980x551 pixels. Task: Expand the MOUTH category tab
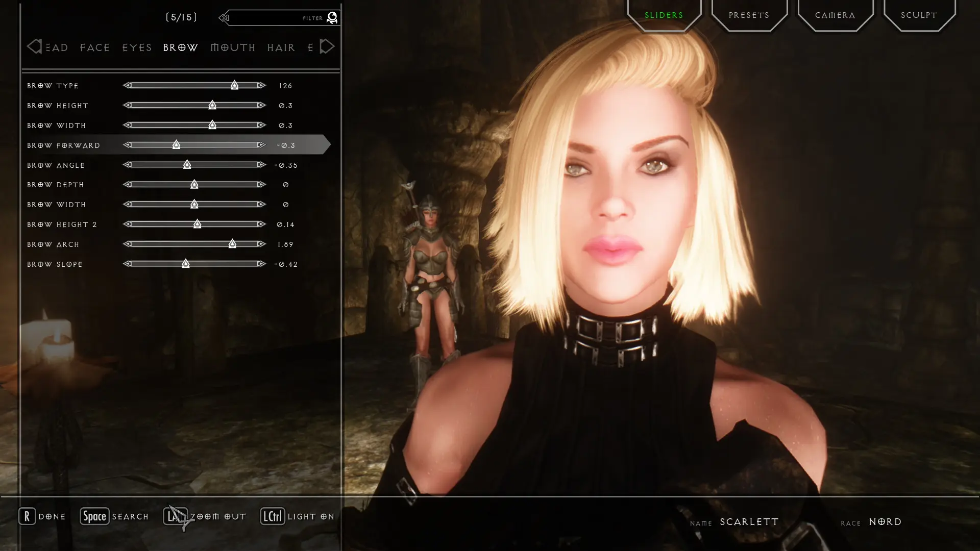coord(233,47)
